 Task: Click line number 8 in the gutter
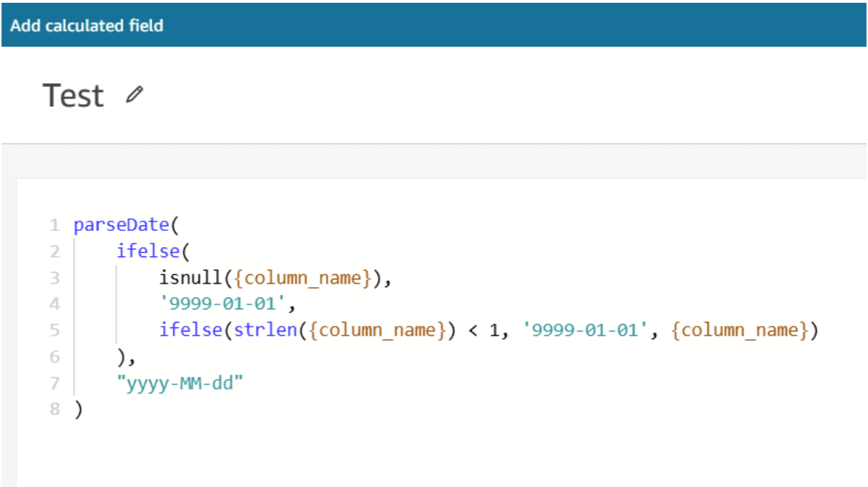pos(54,409)
